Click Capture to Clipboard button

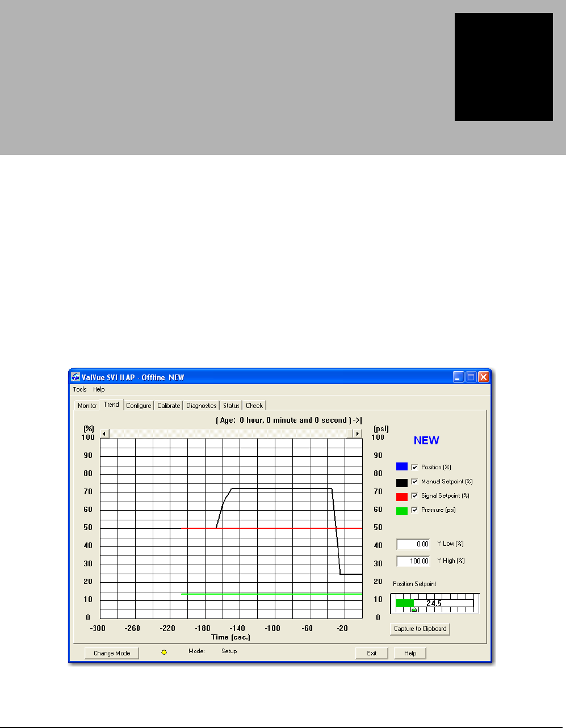pos(420,629)
